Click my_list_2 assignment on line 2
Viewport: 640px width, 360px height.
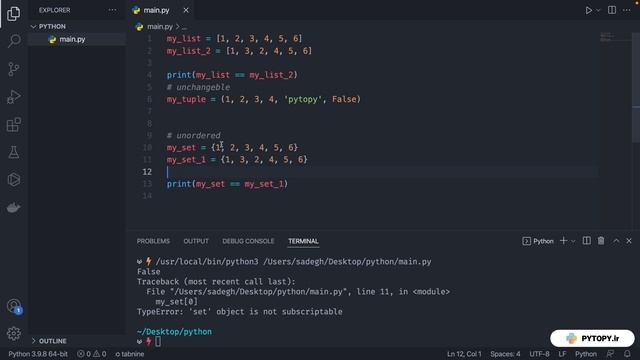[x=239, y=51]
